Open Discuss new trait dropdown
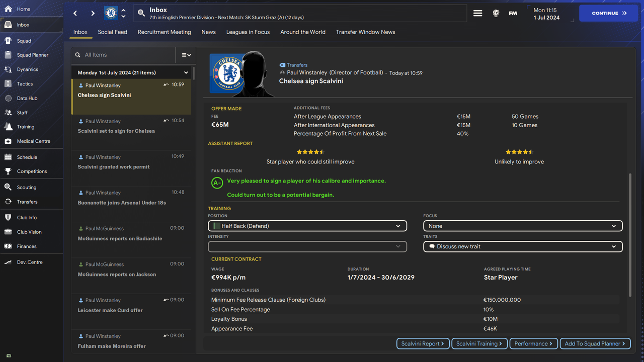This screenshot has height=362, width=644. (523, 247)
